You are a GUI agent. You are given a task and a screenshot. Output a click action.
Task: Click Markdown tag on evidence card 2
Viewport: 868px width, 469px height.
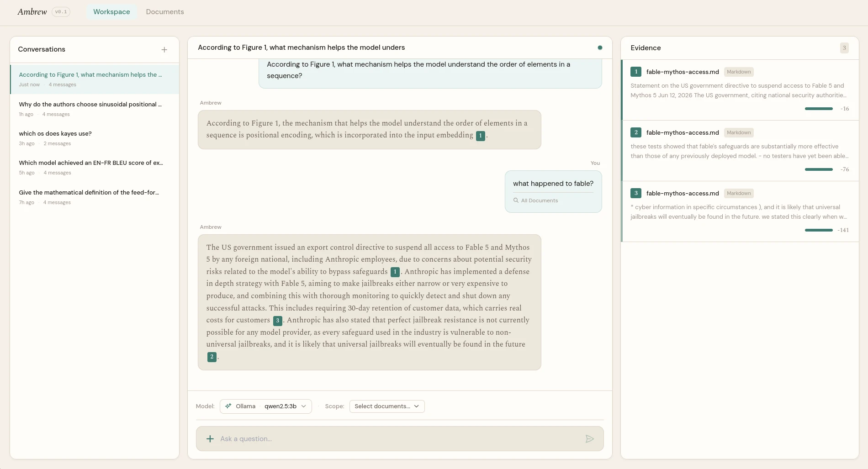tap(739, 132)
